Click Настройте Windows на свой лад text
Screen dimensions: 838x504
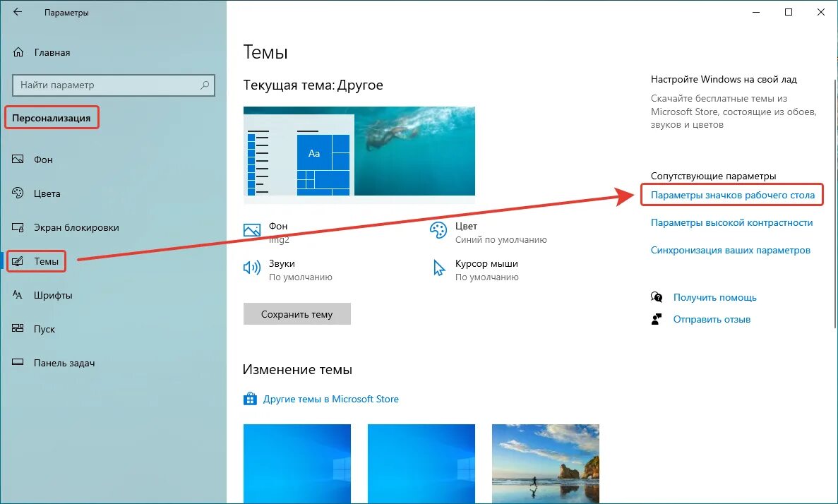(724, 79)
